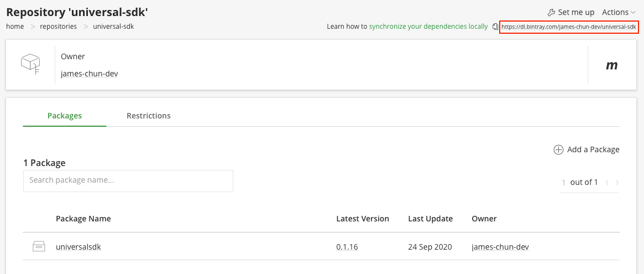This screenshot has width=644, height=274.
Task: Click the Latest Version column header
Action: (363, 219)
